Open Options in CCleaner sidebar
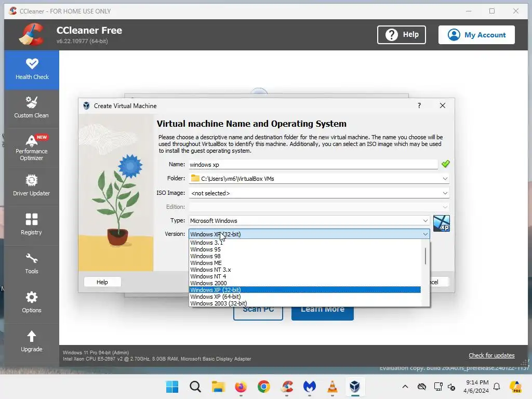 point(32,303)
